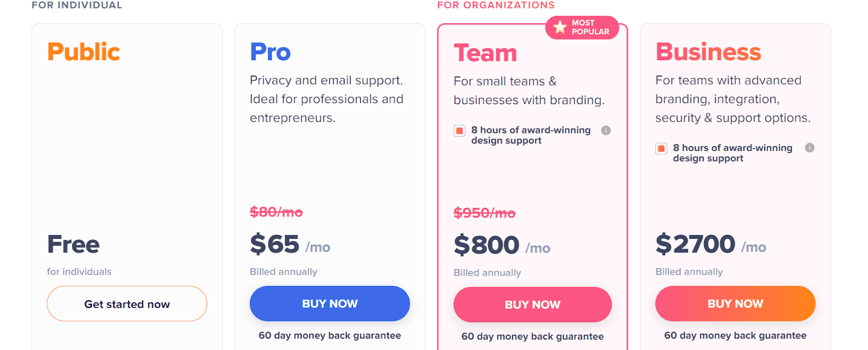Click the crossed-out $80/mo price
The width and height of the screenshot is (868, 350).
276,212
